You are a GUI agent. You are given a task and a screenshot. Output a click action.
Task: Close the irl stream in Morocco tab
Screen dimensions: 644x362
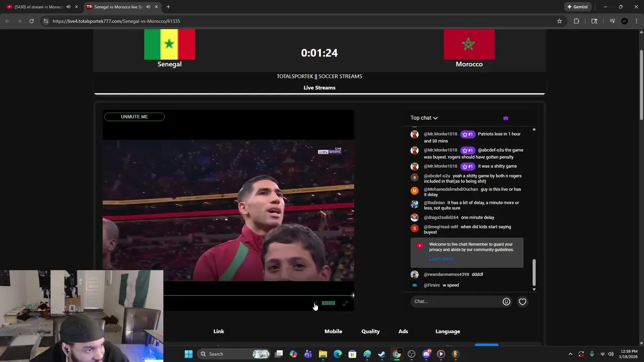[x=76, y=7]
